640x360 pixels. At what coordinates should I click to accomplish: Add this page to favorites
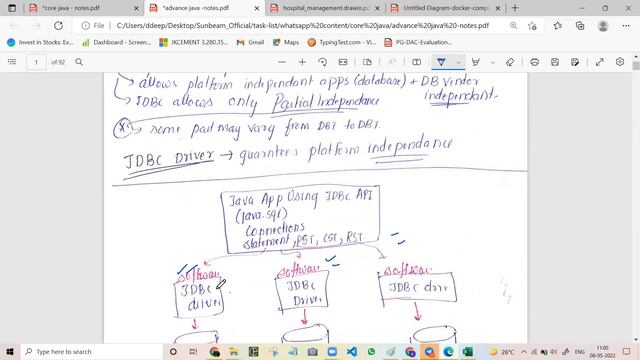pos(532,26)
